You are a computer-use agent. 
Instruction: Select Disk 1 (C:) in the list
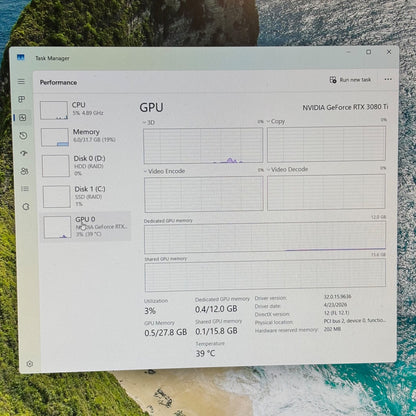[x=87, y=196]
